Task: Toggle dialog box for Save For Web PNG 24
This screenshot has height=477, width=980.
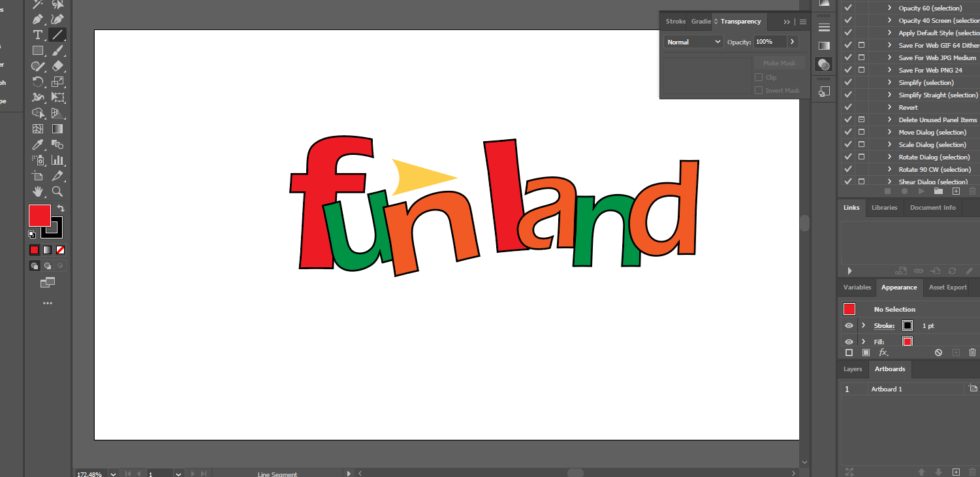Action: pyautogui.click(x=861, y=70)
